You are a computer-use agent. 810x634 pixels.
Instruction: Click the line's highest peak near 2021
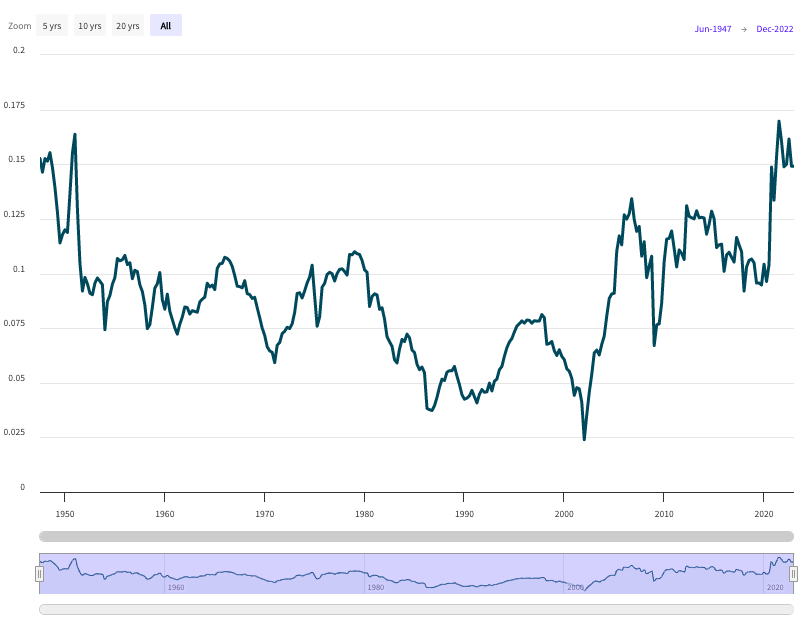[x=779, y=122]
